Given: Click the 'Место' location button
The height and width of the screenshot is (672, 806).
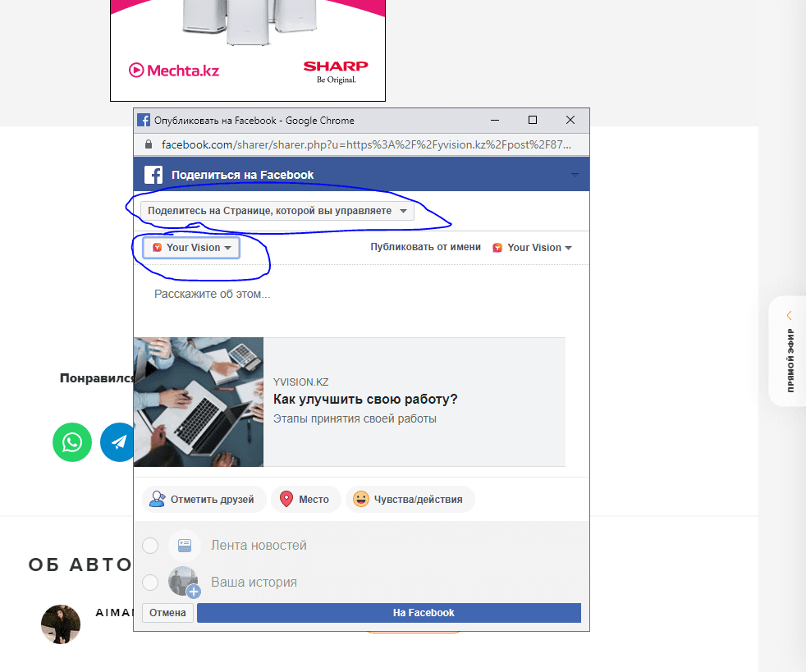Looking at the screenshot, I should [306, 500].
